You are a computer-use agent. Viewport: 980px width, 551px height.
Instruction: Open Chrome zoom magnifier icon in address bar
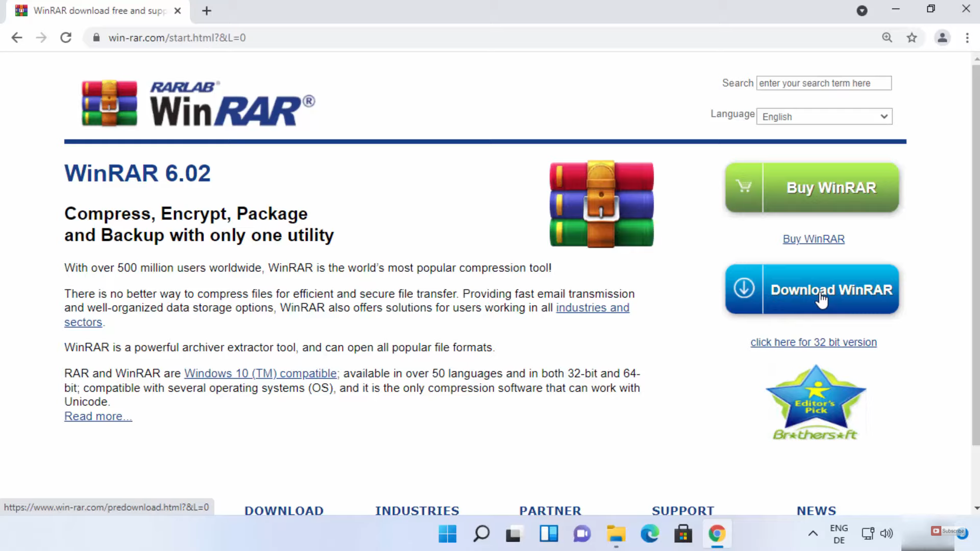tap(887, 38)
